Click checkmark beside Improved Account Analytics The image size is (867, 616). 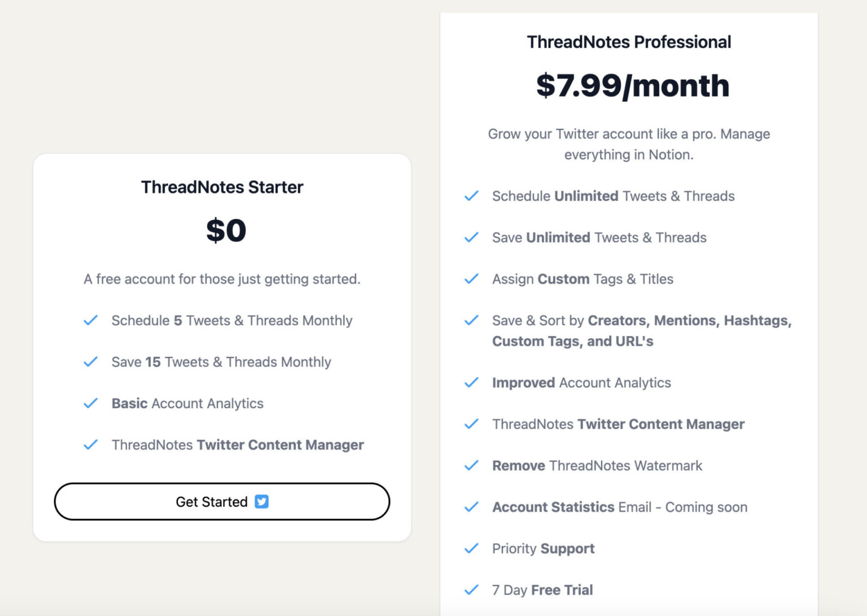coord(471,383)
